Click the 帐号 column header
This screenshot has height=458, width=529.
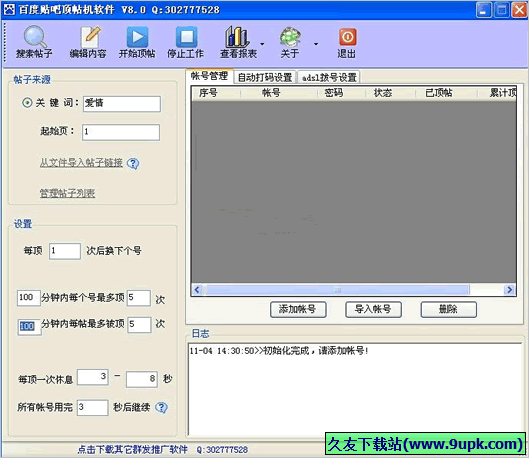tap(279, 93)
